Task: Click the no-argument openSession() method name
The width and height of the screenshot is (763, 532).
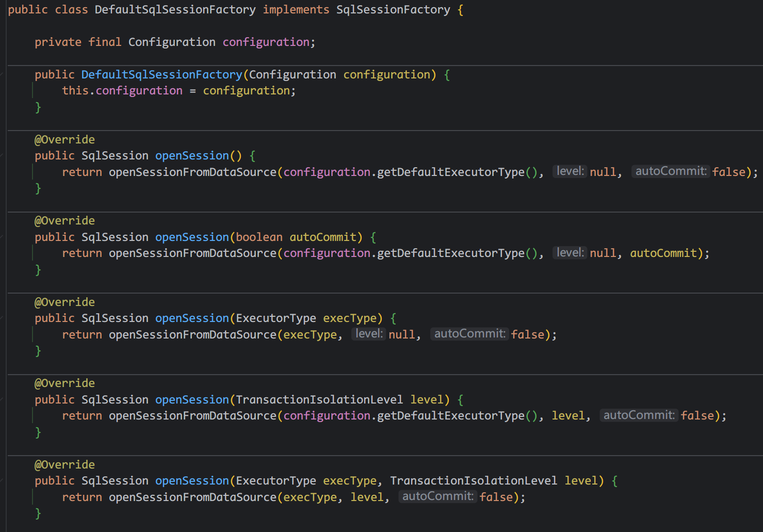Action: [x=192, y=156]
